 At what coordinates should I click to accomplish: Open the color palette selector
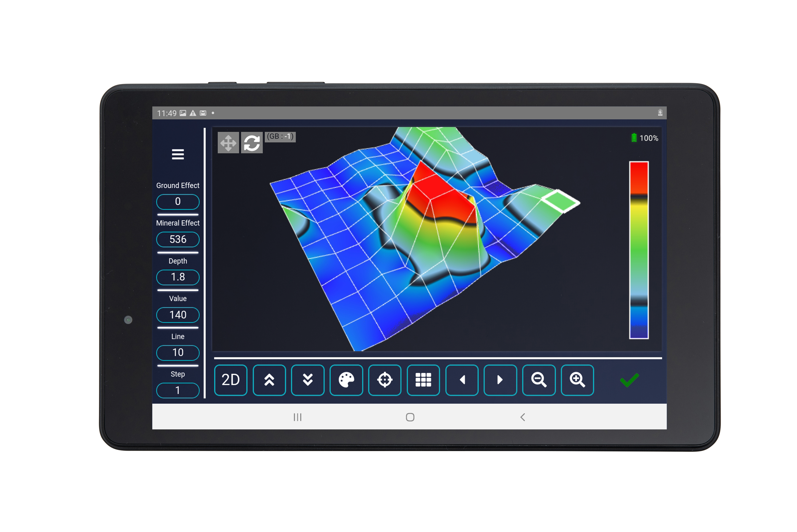346,380
